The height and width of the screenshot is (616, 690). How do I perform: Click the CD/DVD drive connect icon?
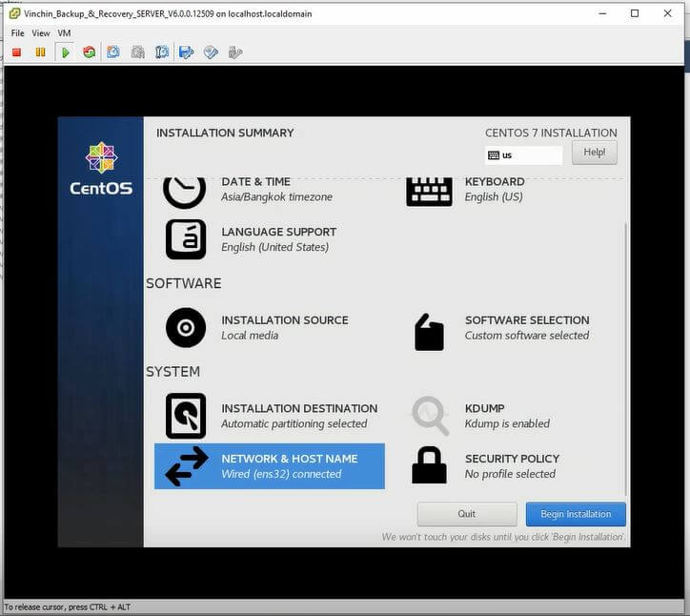[x=211, y=52]
